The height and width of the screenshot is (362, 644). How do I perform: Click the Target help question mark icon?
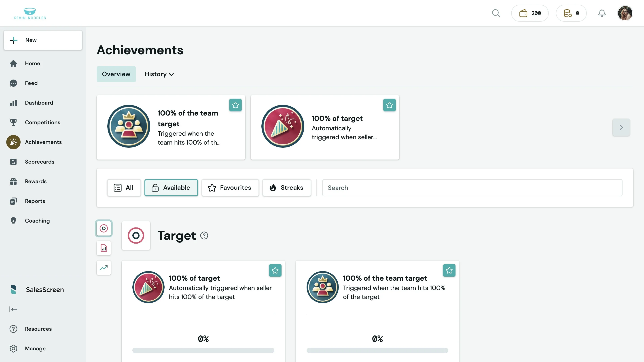tap(204, 236)
